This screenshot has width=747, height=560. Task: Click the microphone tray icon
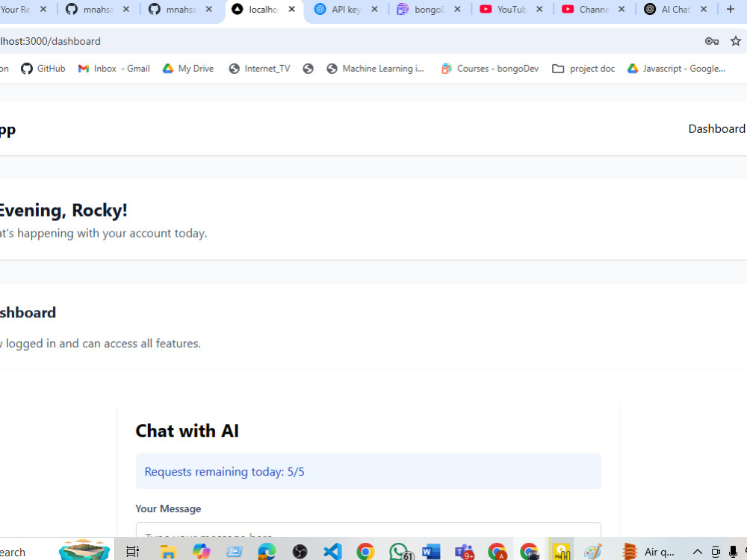point(734,552)
